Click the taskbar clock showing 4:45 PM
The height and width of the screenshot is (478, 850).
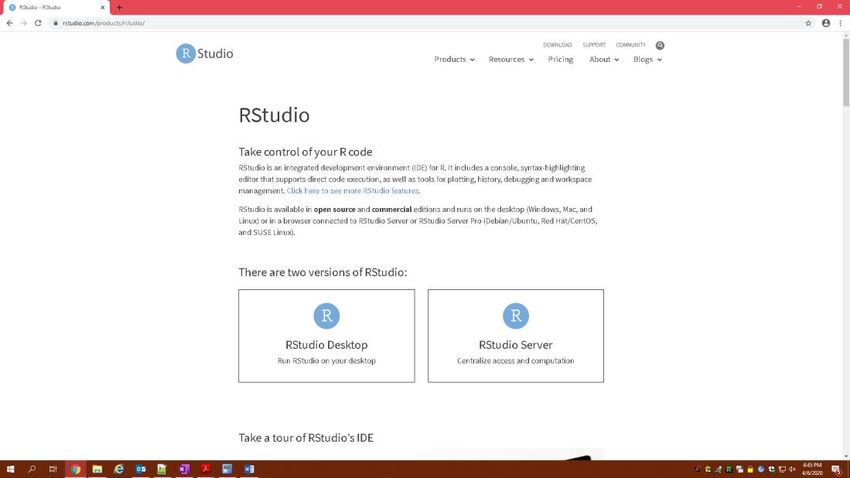812,469
